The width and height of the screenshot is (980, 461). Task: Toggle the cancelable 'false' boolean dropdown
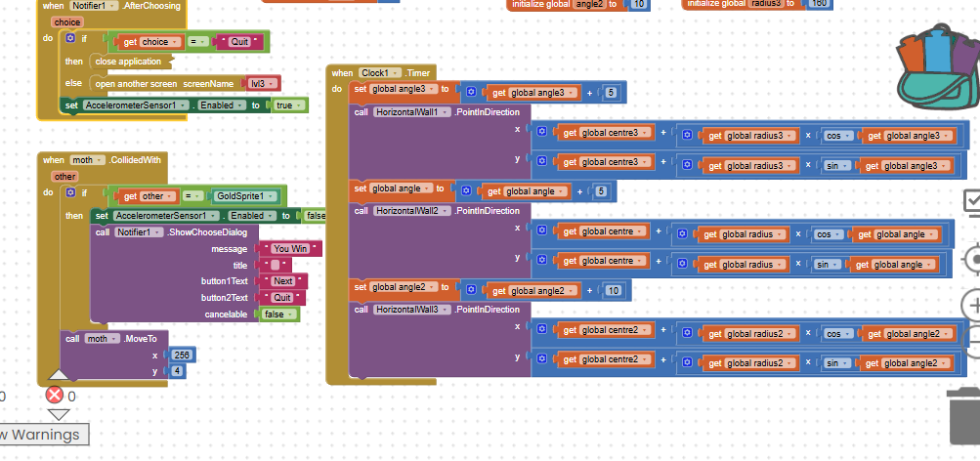coord(277,314)
